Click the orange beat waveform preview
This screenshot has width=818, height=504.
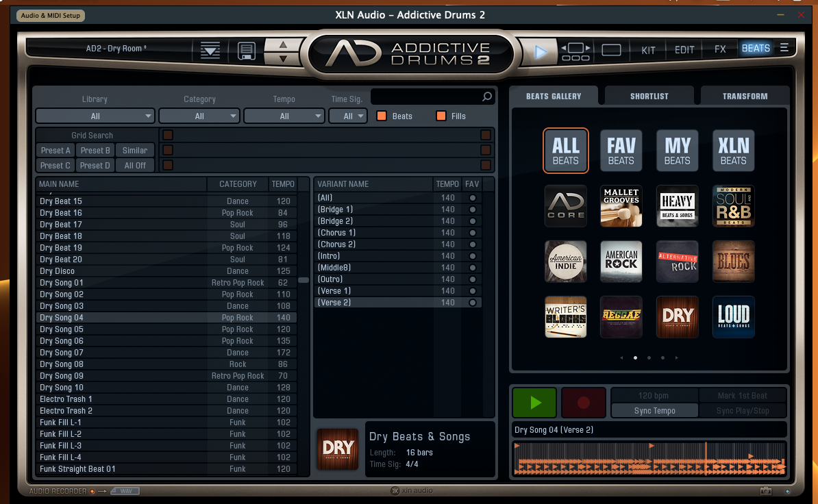tap(649, 459)
